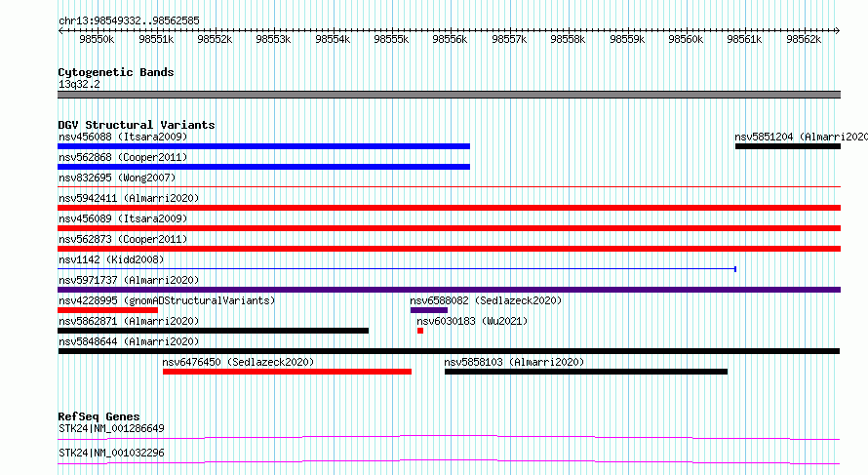Click the 98562k ruler tick label

pyautogui.click(x=804, y=40)
